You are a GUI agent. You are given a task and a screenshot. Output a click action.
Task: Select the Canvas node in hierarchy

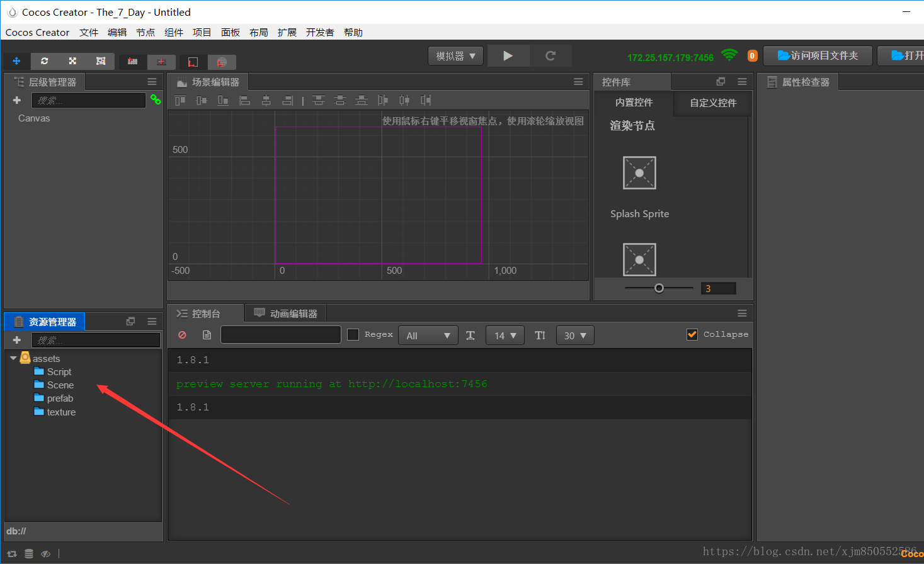(34, 118)
